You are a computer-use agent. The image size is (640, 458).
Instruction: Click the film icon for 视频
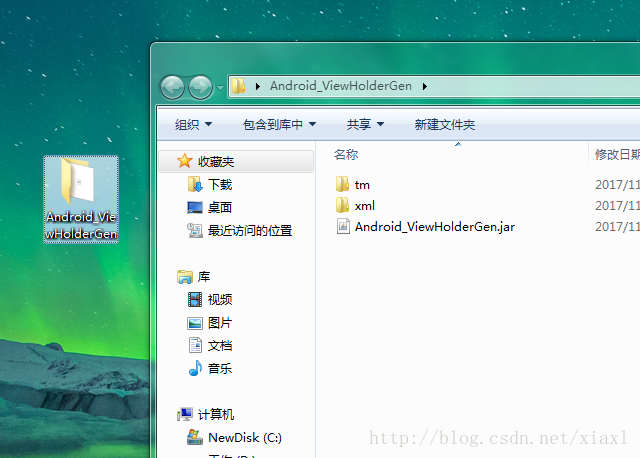(195, 300)
